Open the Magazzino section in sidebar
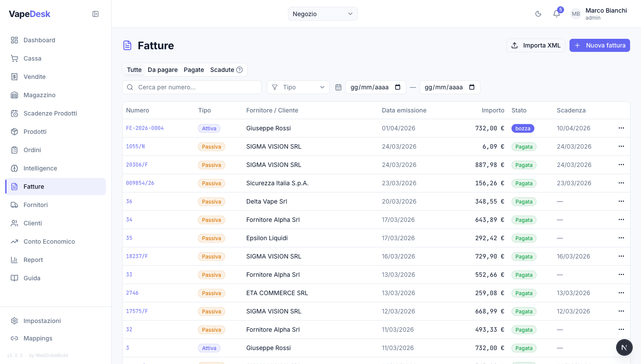 [39, 95]
